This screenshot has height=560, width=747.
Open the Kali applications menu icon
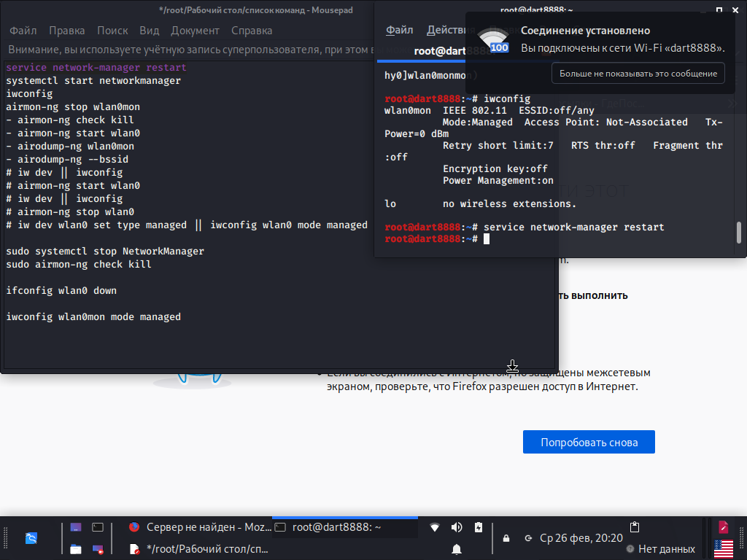point(31,538)
